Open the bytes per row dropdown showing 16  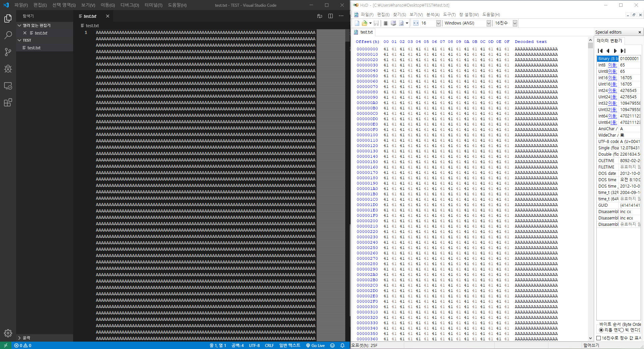click(438, 23)
